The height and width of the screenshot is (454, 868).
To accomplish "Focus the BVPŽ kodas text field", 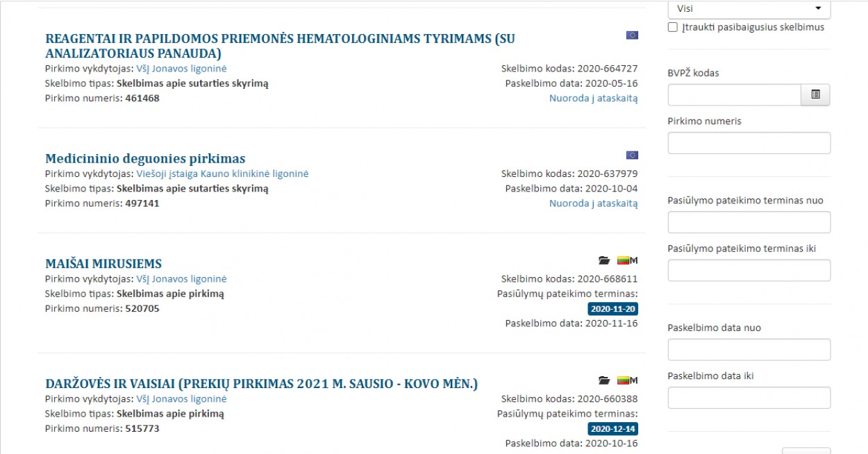I will click(735, 94).
